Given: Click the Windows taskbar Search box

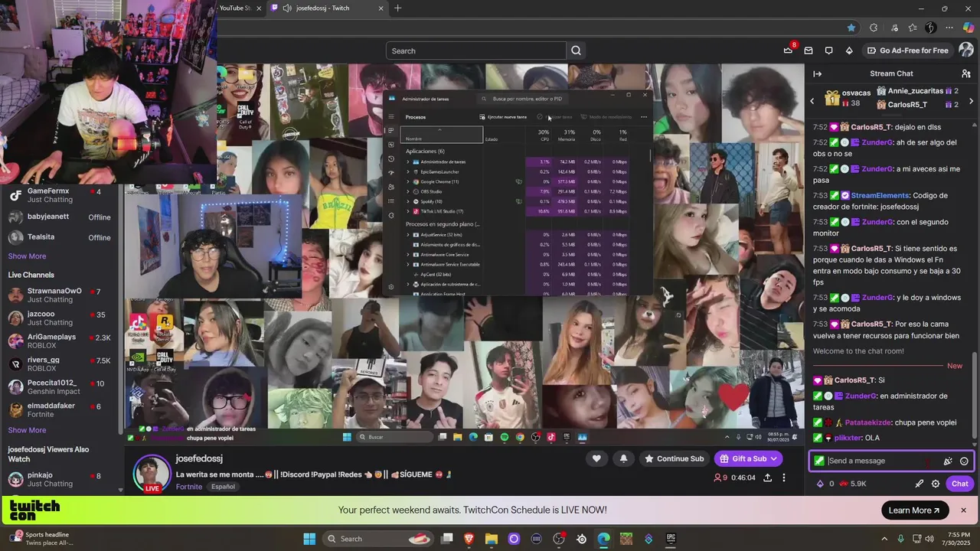Looking at the screenshot, I should [x=377, y=539].
